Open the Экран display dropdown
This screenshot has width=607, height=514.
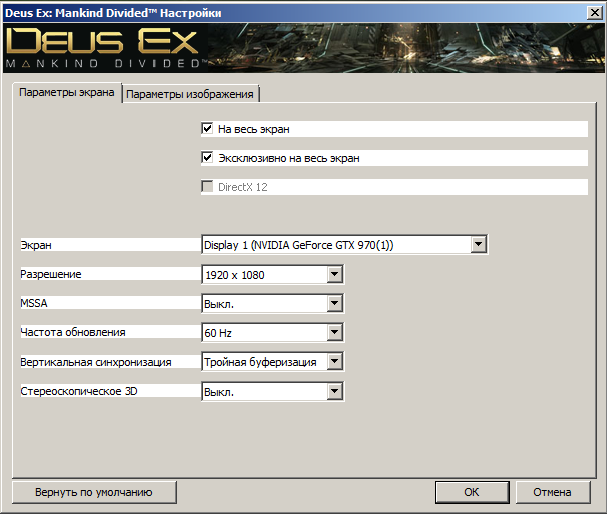(345, 245)
